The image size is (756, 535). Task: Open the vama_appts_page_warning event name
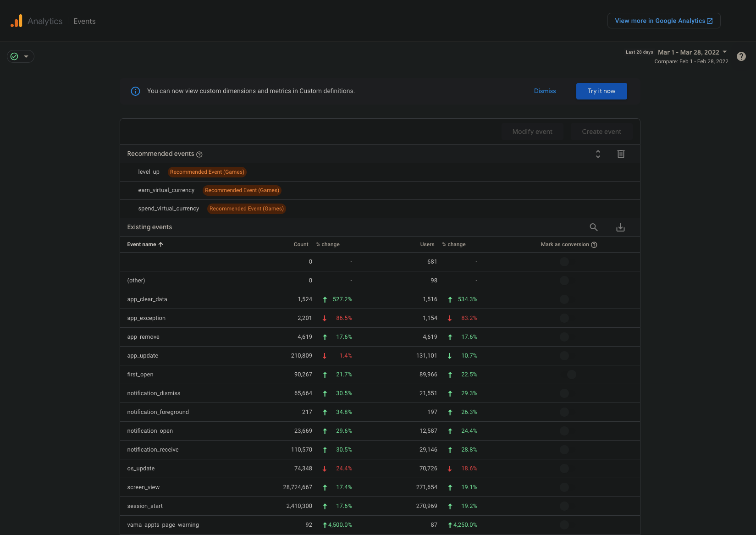tap(163, 525)
